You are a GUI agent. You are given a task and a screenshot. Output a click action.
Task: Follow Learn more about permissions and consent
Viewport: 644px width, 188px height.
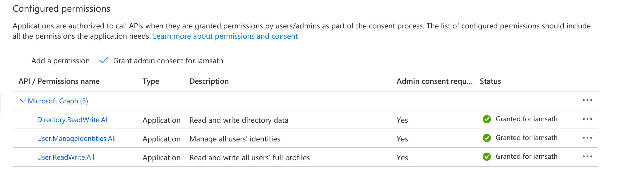[225, 36]
